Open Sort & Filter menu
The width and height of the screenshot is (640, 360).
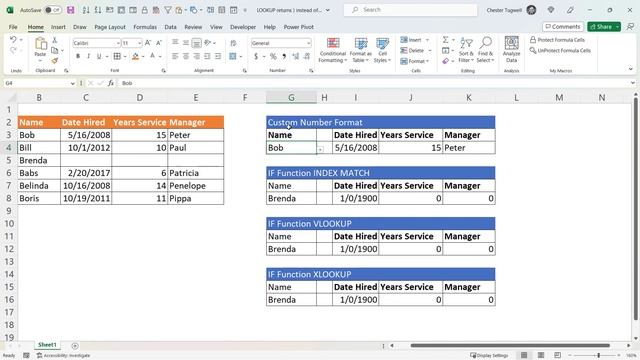(466, 50)
